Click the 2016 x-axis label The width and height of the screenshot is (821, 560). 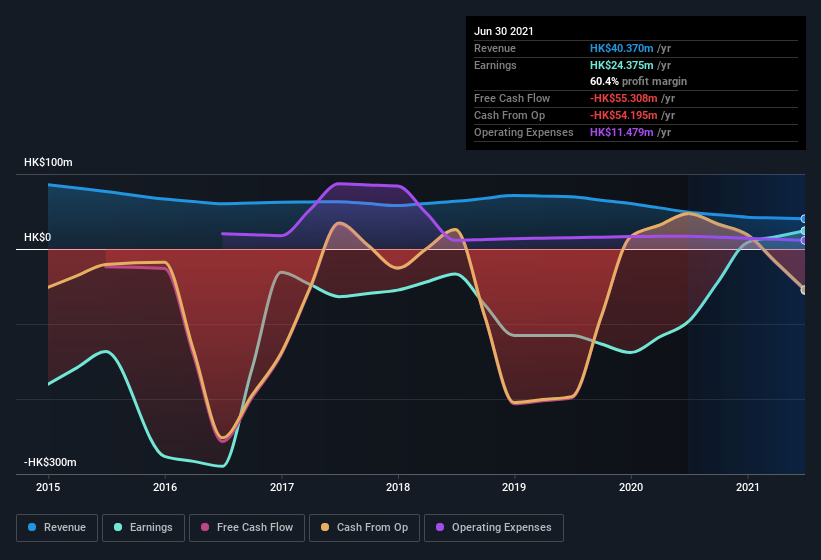(165, 487)
